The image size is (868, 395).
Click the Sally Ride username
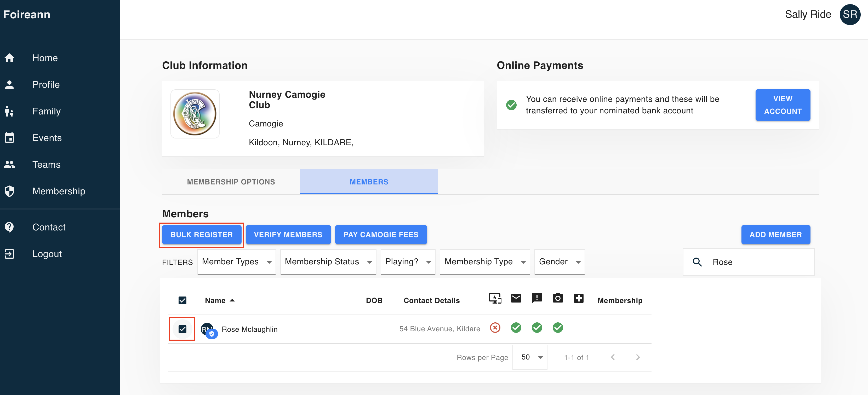point(808,14)
